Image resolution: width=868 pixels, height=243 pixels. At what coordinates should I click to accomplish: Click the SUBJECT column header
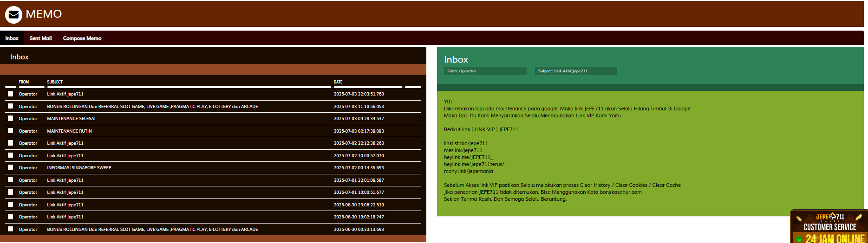55,82
